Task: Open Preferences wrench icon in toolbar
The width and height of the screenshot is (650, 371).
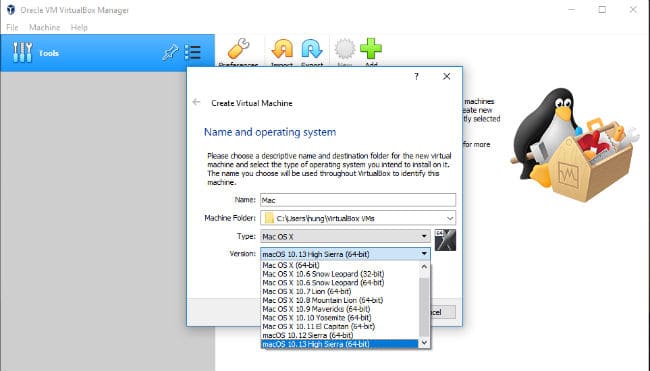Action: coord(239,48)
